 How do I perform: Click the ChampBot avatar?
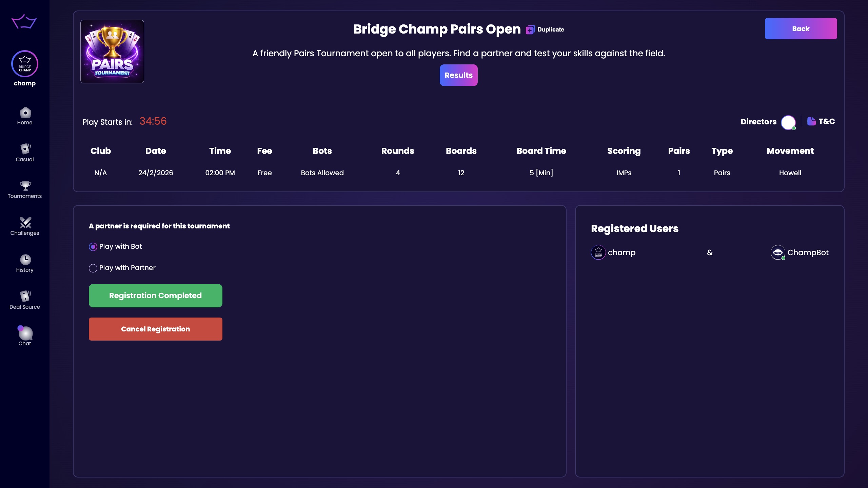[778, 252]
